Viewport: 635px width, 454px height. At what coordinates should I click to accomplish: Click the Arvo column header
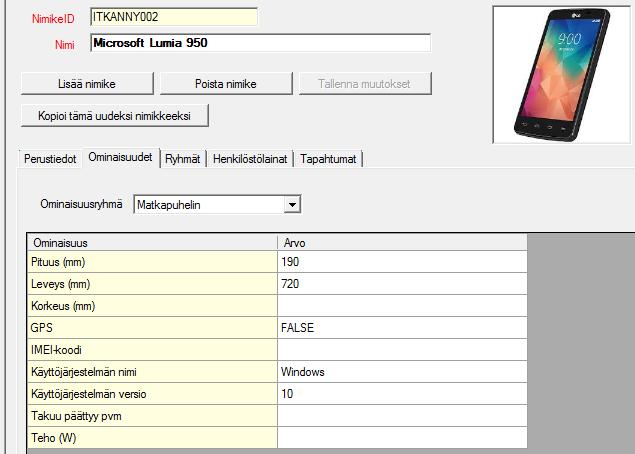pos(402,243)
